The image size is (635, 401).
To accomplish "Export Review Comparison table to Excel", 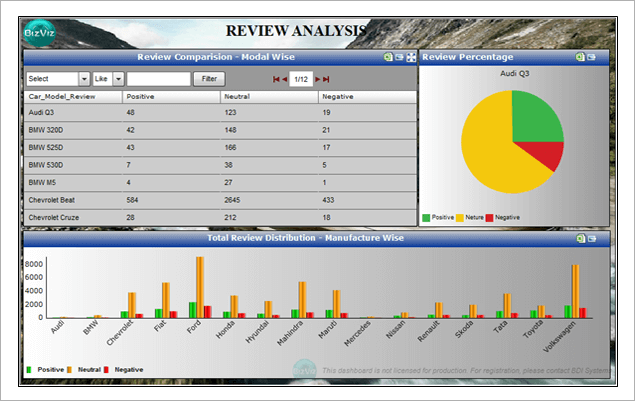I will [388, 57].
